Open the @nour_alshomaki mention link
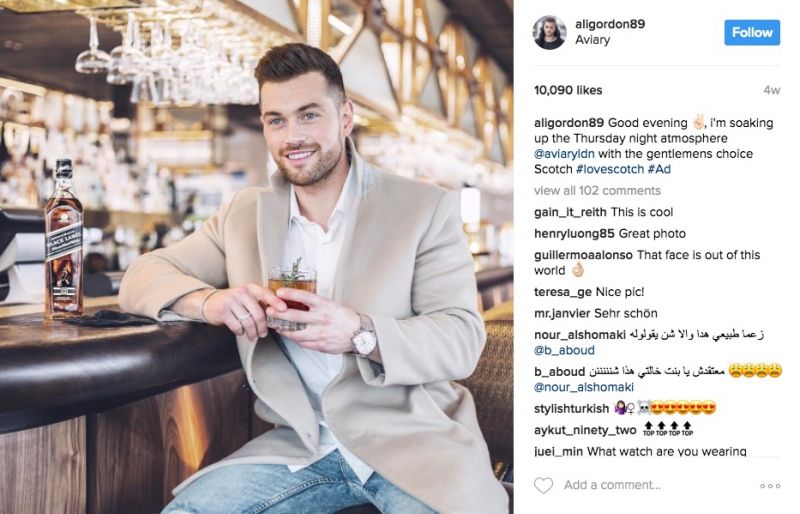 tap(584, 387)
